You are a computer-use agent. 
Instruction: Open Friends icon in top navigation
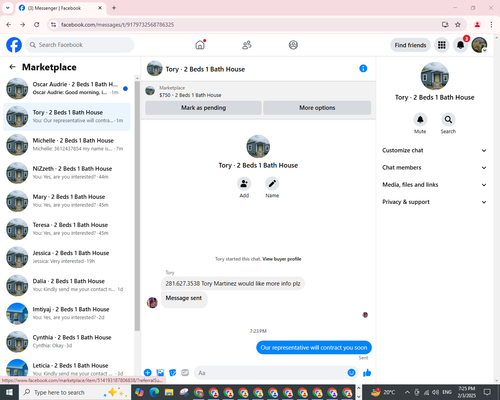(247, 45)
